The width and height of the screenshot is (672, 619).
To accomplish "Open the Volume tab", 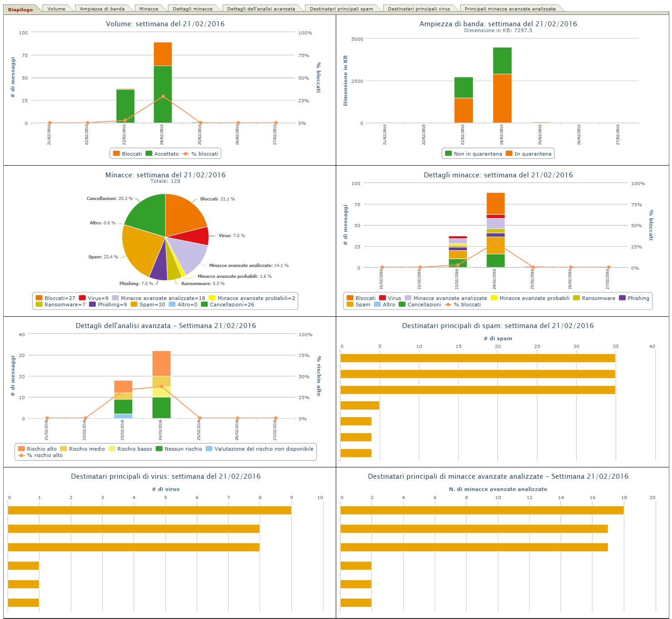I will click(56, 9).
